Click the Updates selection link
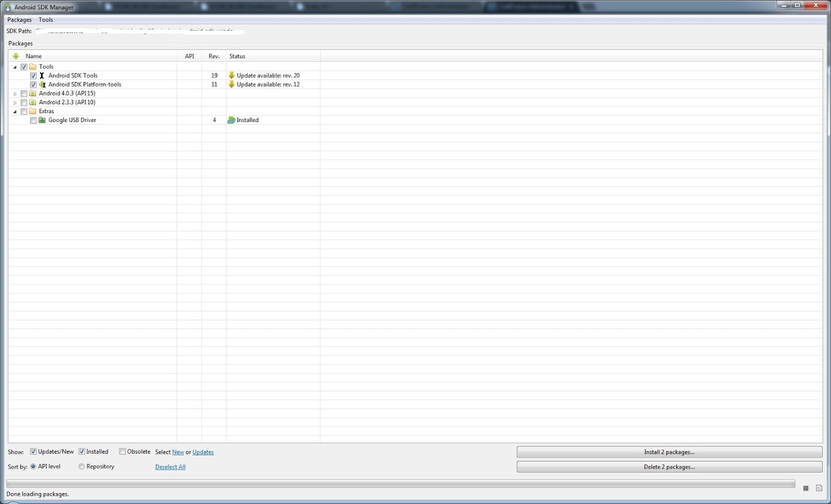Screen dimensions: 831x504 coord(203,452)
